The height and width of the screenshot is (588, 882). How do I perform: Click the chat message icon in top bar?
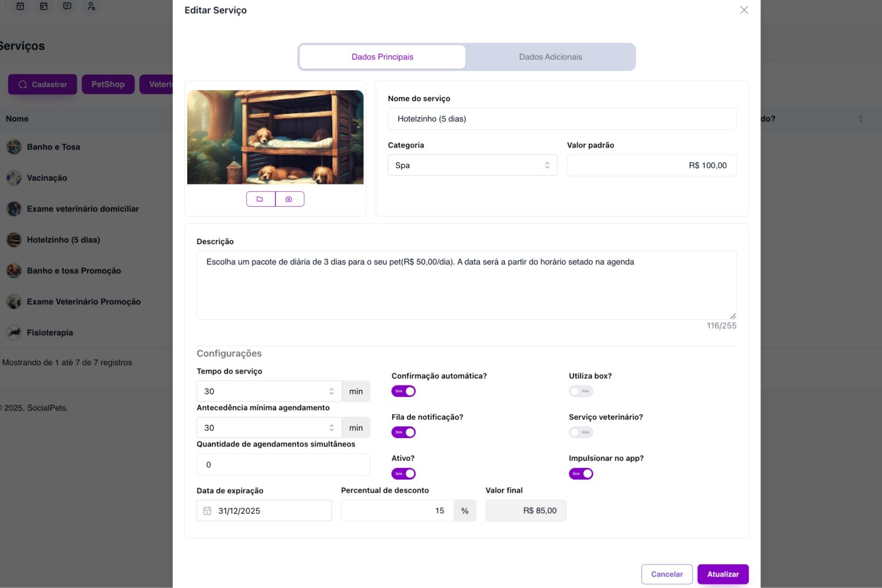[x=67, y=6]
